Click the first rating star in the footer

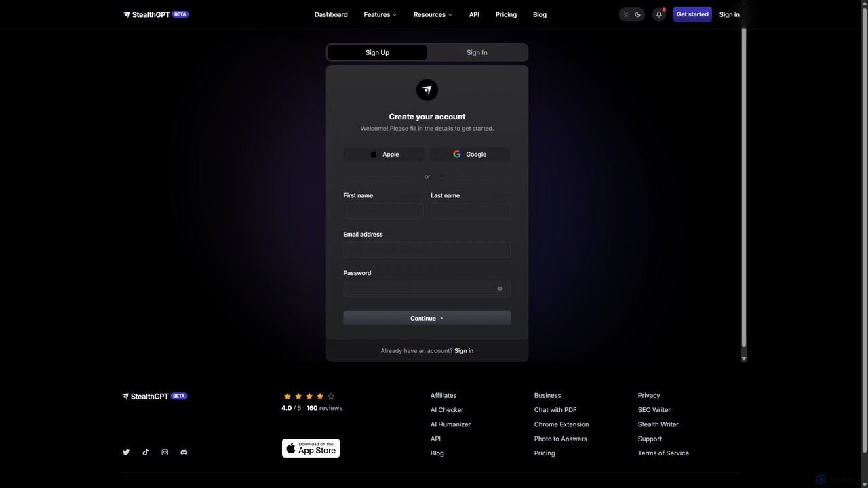[288, 396]
